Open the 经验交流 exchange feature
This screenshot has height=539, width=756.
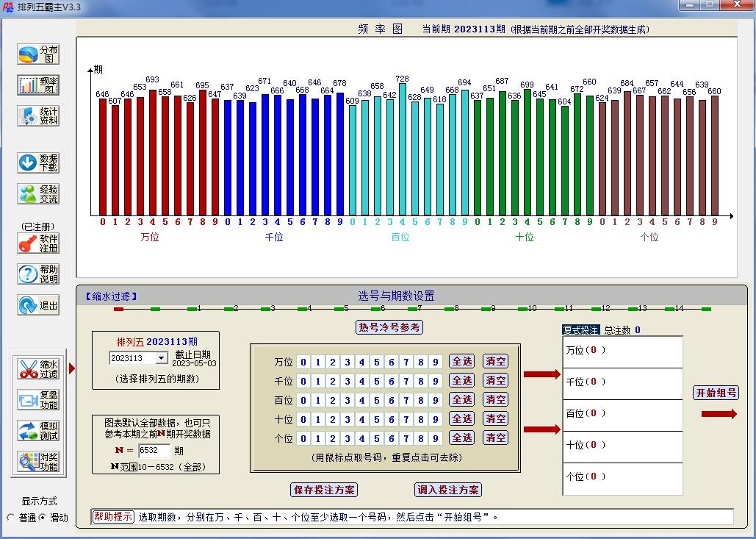37,193
